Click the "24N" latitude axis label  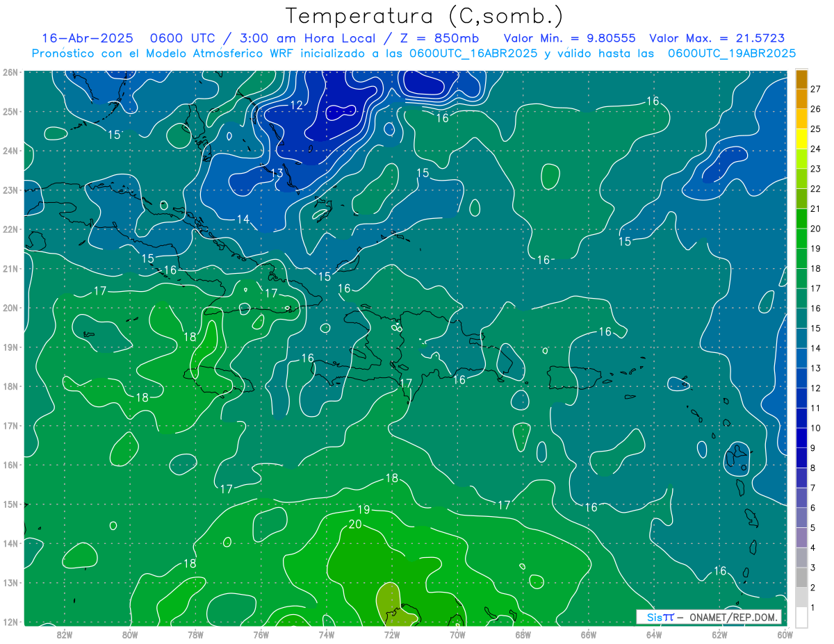pyautogui.click(x=10, y=151)
